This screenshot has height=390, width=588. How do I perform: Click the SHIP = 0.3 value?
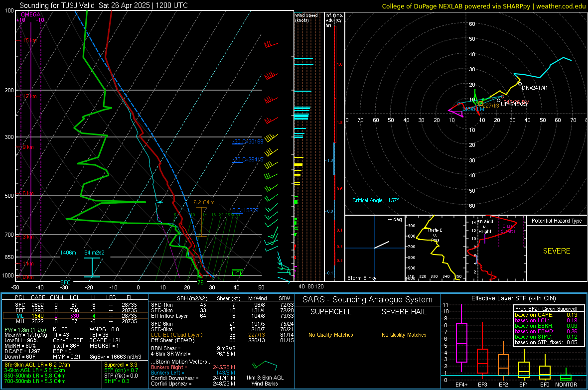[x=116, y=381]
